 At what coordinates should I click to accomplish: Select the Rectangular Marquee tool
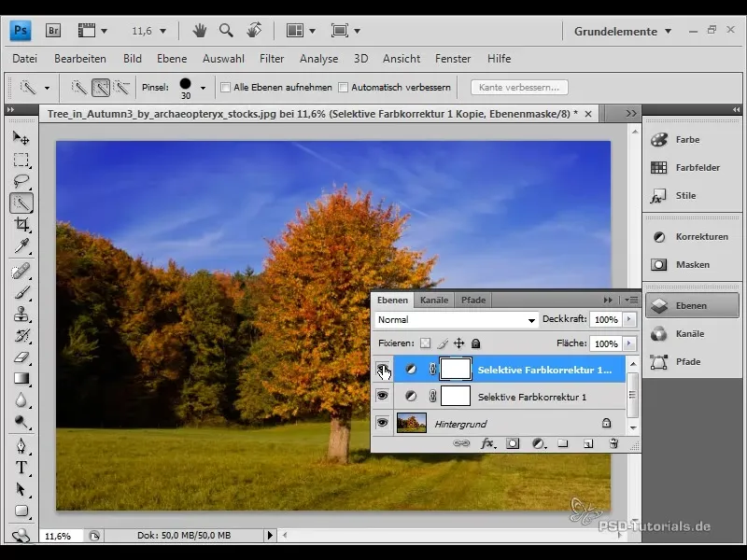pos(21,160)
